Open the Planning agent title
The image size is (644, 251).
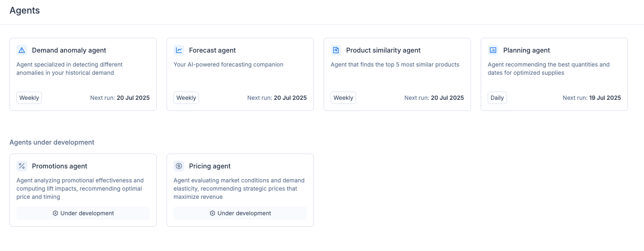coord(526,50)
